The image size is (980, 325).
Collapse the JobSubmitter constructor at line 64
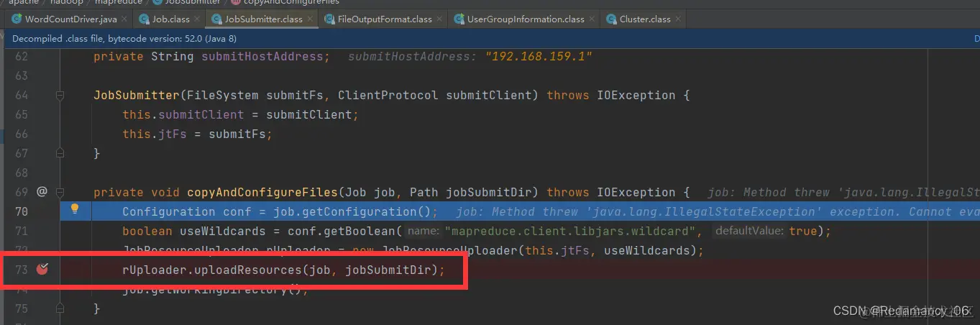pos(60,96)
